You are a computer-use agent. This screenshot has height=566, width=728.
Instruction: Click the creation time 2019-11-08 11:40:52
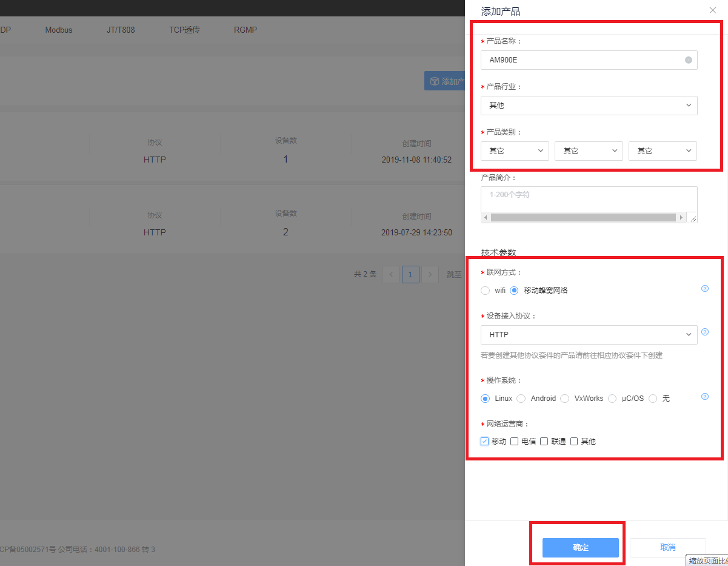coord(416,160)
